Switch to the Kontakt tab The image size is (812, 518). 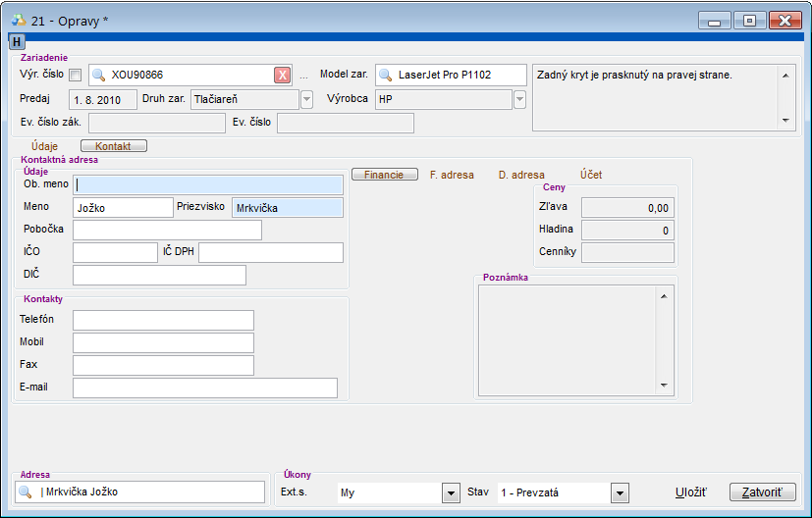pyautogui.click(x=113, y=146)
